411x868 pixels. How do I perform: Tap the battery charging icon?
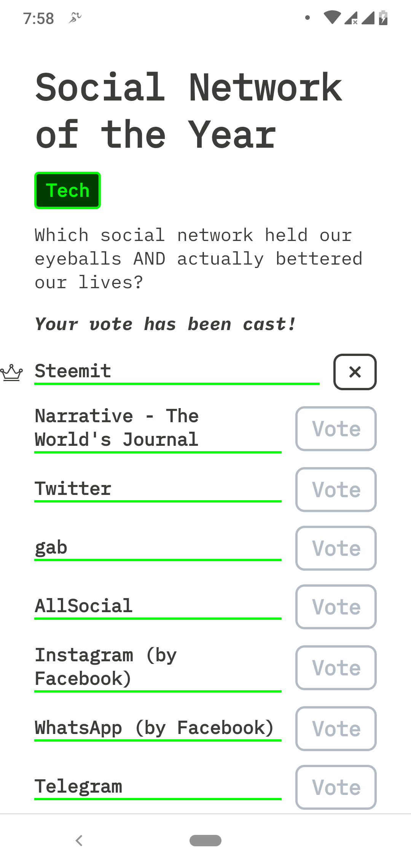(x=383, y=18)
